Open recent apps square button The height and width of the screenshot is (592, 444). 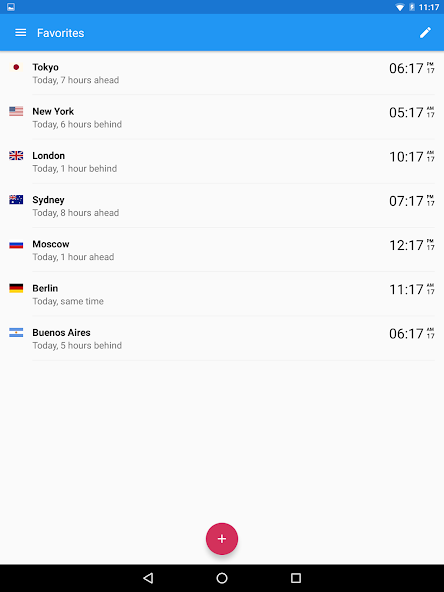[x=296, y=578]
